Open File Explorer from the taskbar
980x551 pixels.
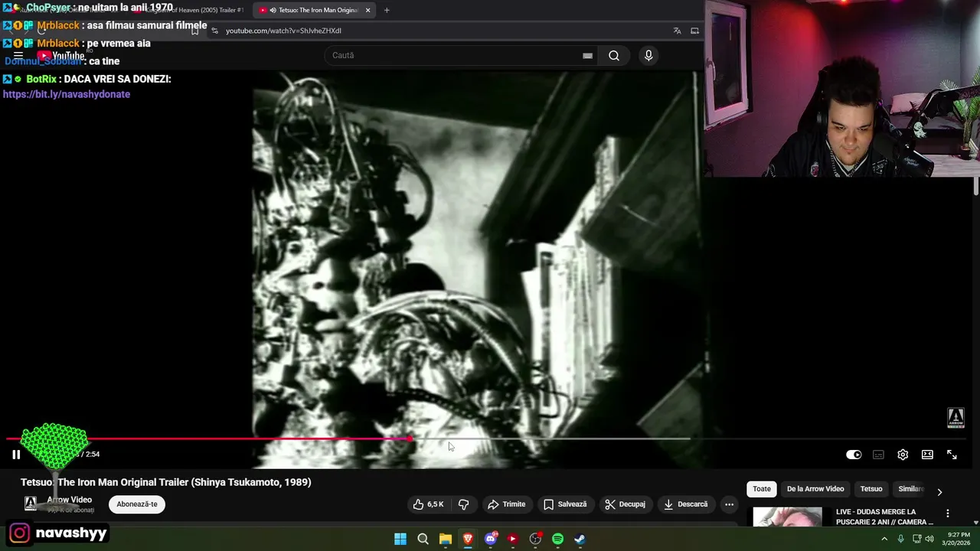click(446, 539)
